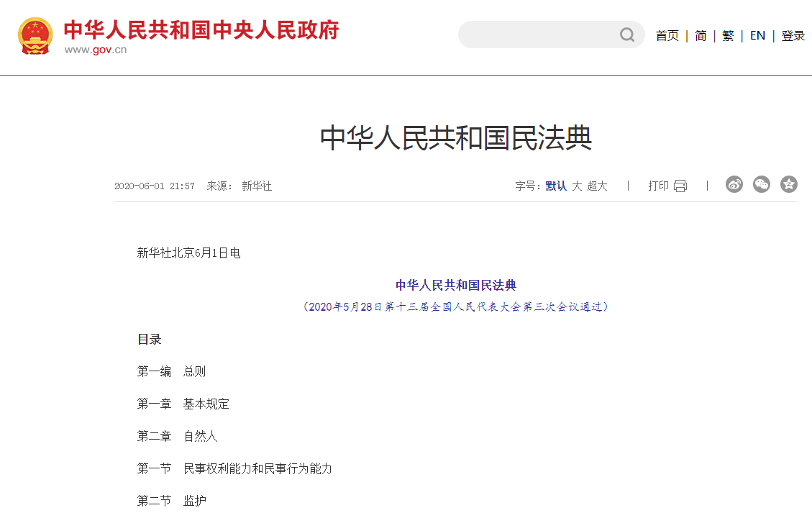Click the national emblem logo
812x513 pixels.
[x=35, y=36]
